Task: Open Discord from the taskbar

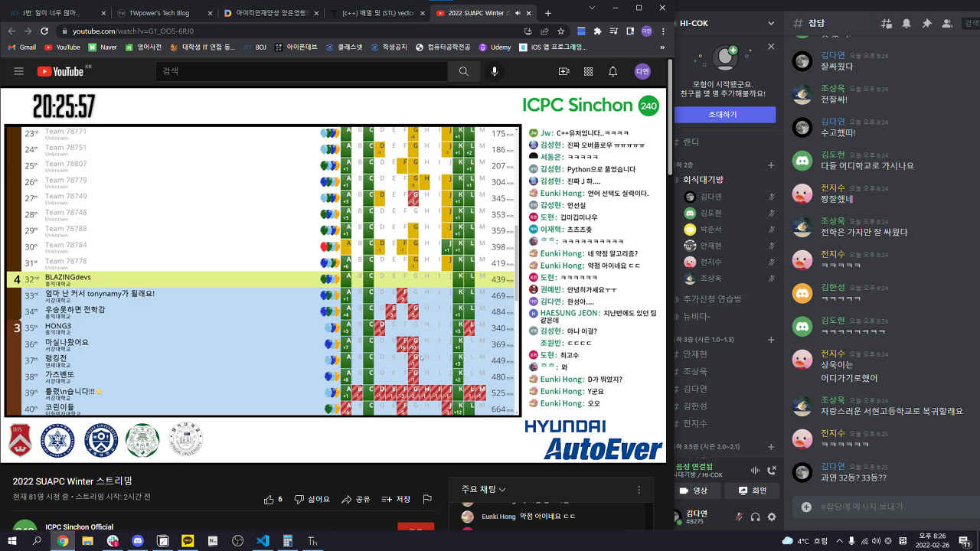Action: click(x=138, y=541)
